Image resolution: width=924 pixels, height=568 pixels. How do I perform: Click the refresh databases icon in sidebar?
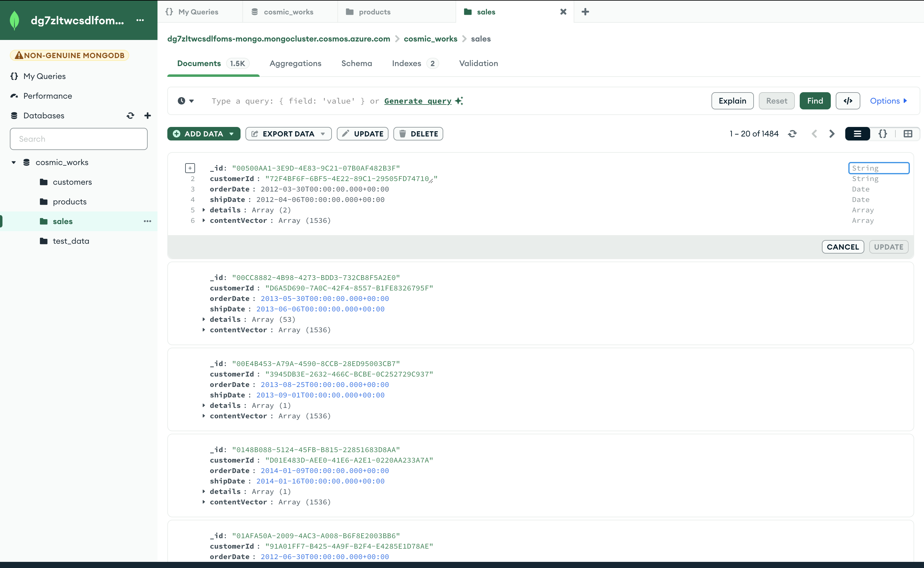pos(130,116)
